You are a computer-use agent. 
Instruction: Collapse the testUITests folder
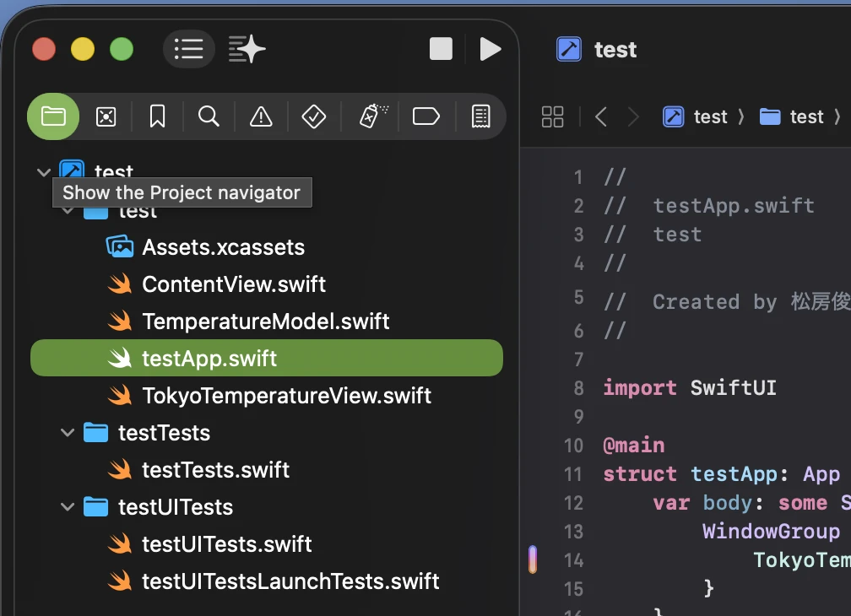(68, 507)
